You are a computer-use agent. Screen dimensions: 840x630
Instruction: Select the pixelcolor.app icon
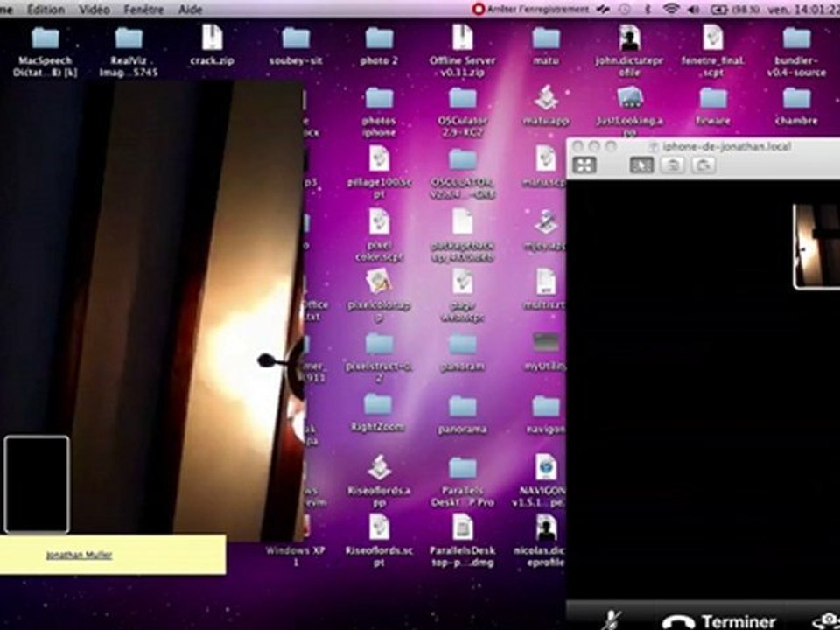click(x=379, y=295)
